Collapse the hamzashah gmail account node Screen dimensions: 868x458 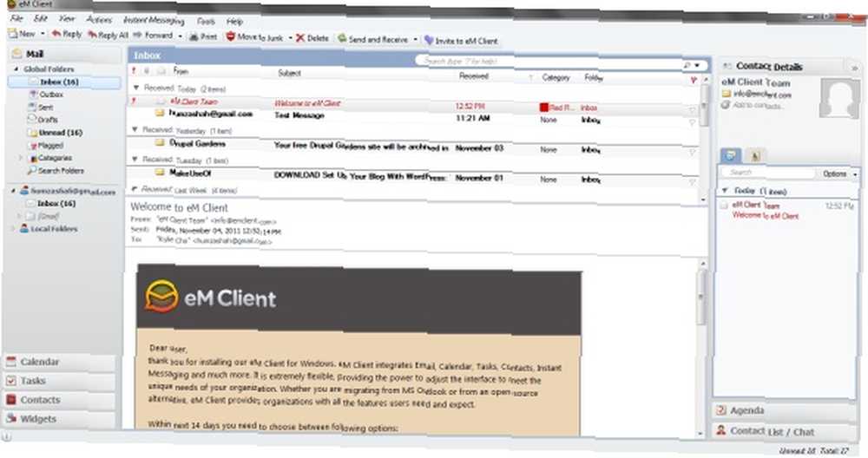point(14,191)
